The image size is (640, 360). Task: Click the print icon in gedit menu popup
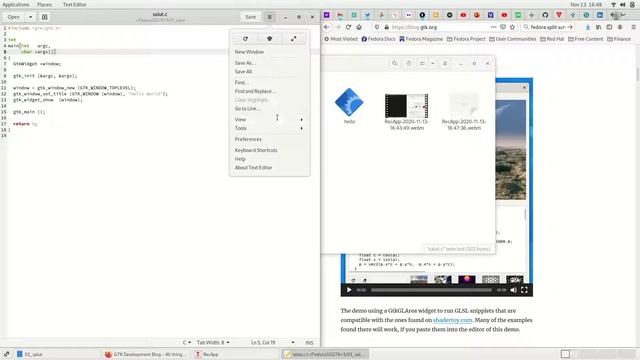269,39
